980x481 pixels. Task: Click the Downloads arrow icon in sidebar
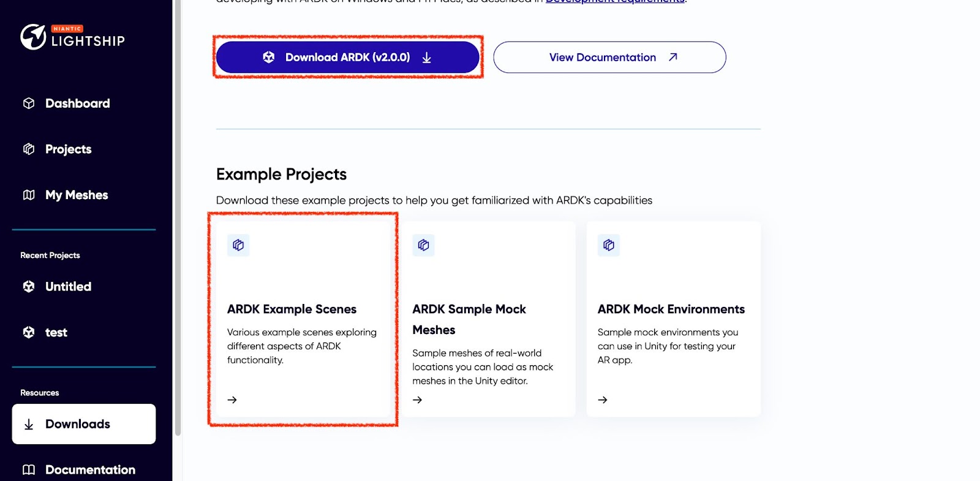[29, 424]
